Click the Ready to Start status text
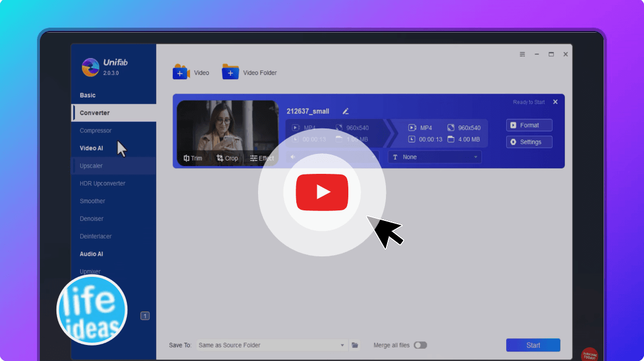The image size is (644, 361). 529,102
